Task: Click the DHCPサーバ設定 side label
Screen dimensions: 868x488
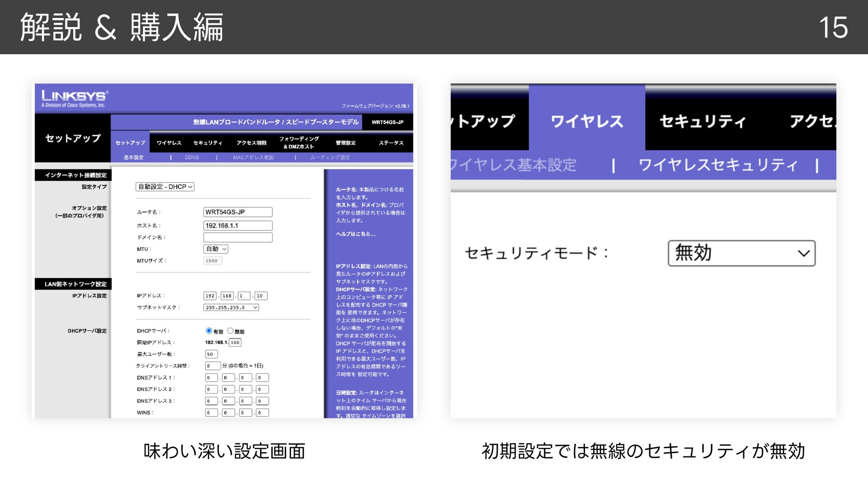Action: [x=87, y=331]
